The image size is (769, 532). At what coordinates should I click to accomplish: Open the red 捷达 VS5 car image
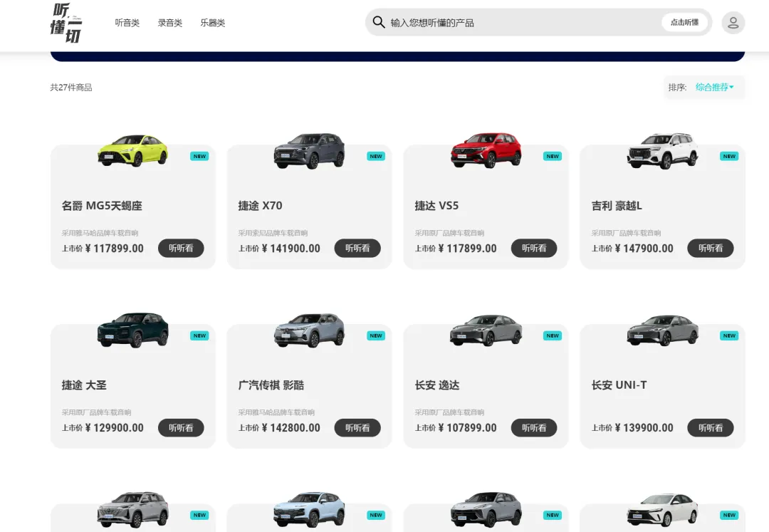pyautogui.click(x=486, y=150)
